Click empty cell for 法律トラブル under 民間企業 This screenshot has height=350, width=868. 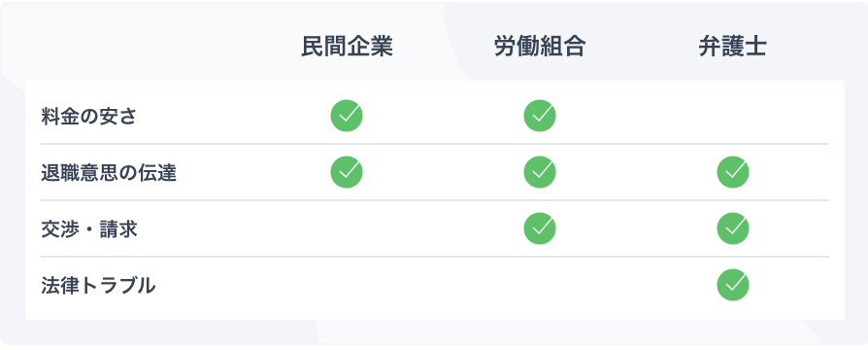click(x=347, y=285)
